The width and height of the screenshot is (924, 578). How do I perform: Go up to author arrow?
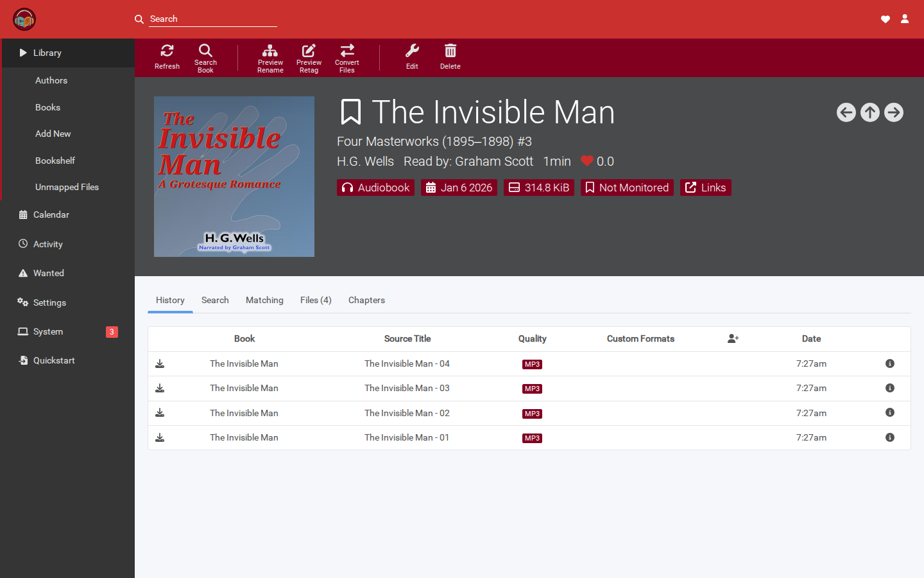coord(870,112)
